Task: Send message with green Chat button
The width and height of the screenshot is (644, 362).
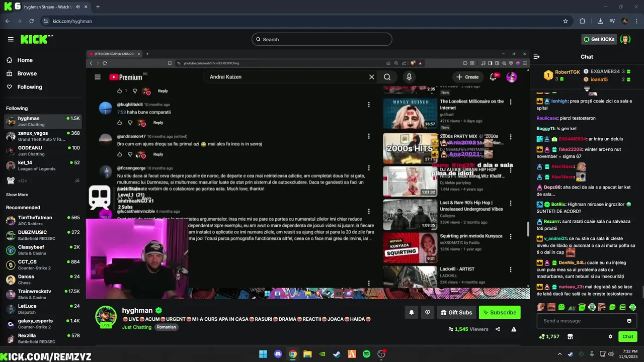Action: point(628,336)
